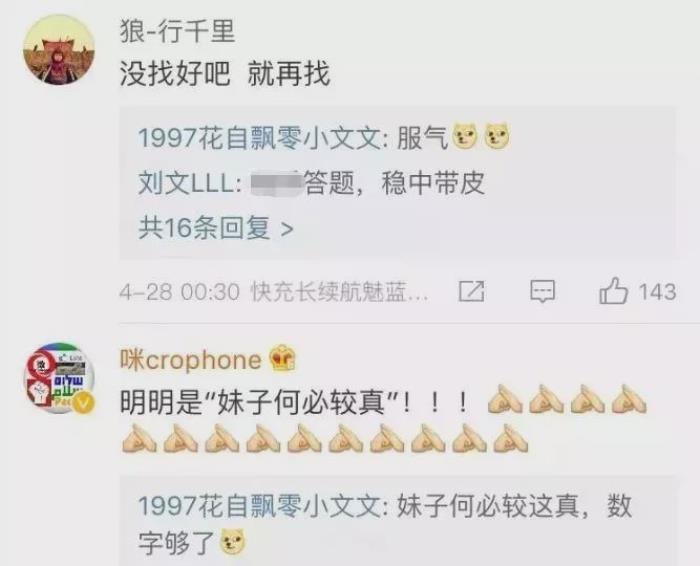Tap the 4-28 00:30 timestamp
The image size is (700, 566).
tap(179, 292)
